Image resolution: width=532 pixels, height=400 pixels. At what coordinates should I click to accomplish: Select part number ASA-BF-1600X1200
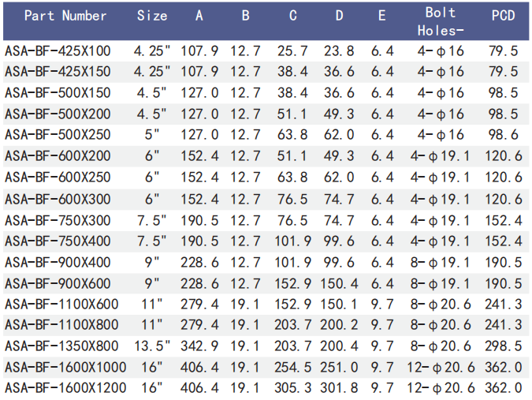point(65,387)
